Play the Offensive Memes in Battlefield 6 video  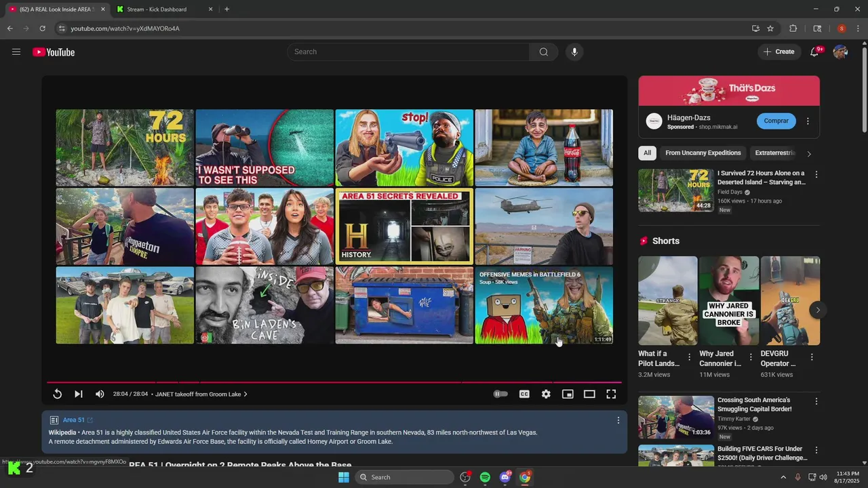pos(544,305)
